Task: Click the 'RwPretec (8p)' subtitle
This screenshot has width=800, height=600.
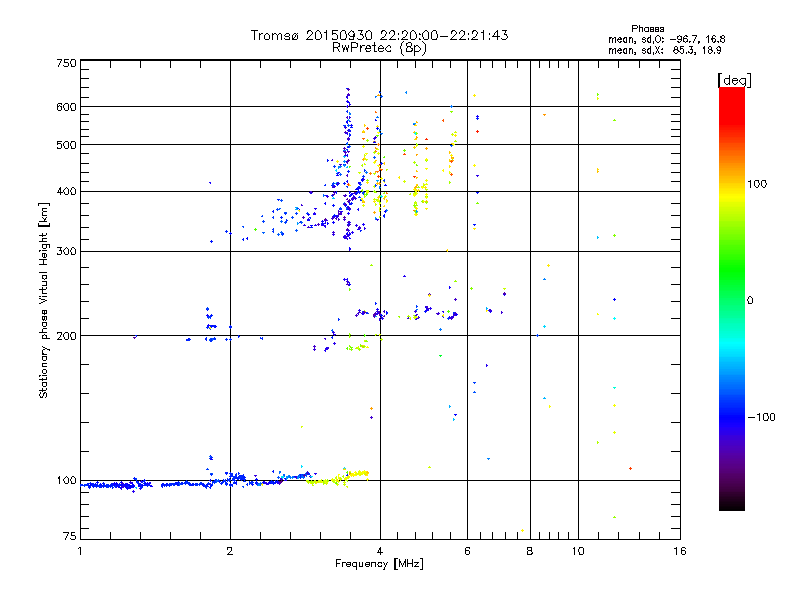Action: (379, 48)
